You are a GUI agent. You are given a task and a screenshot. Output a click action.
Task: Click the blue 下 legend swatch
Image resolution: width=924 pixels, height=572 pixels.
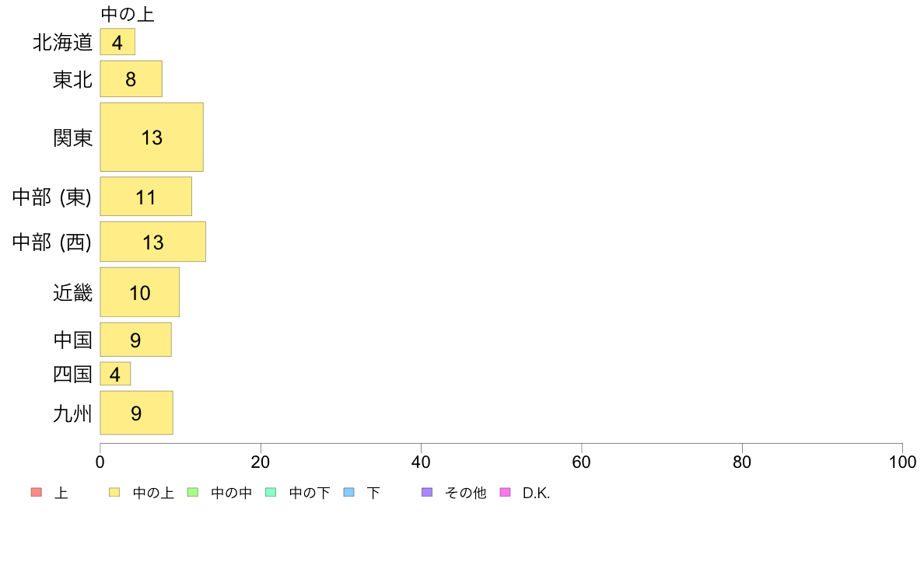click(349, 492)
